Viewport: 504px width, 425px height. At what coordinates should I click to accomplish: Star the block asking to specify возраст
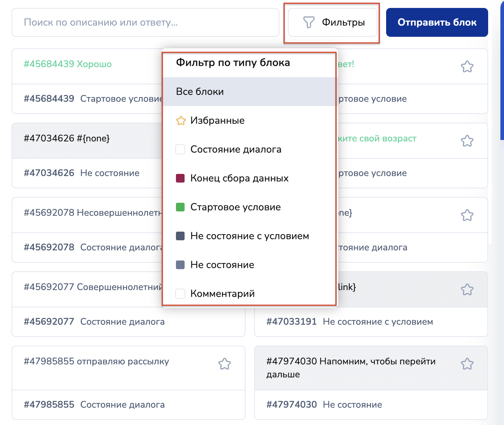coord(467,141)
